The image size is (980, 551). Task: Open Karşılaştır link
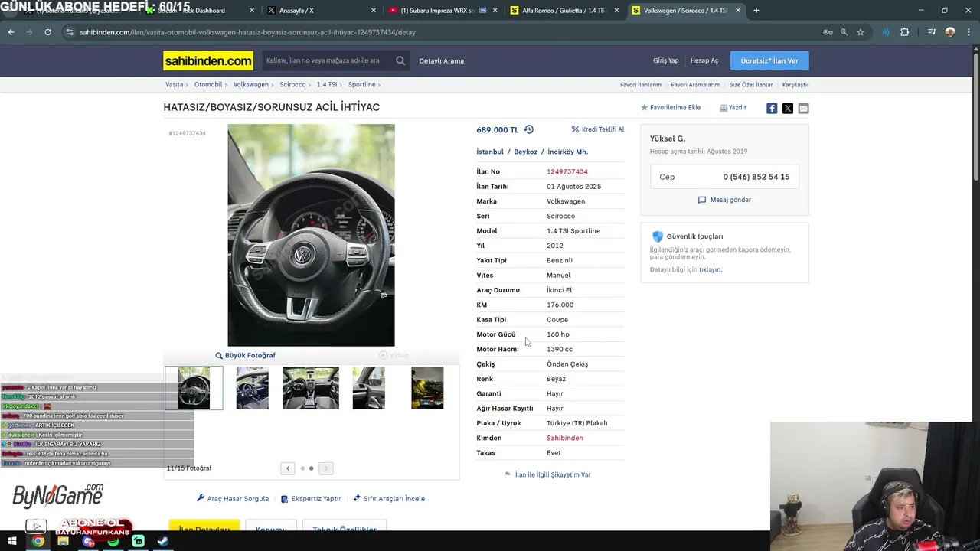pos(795,85)
